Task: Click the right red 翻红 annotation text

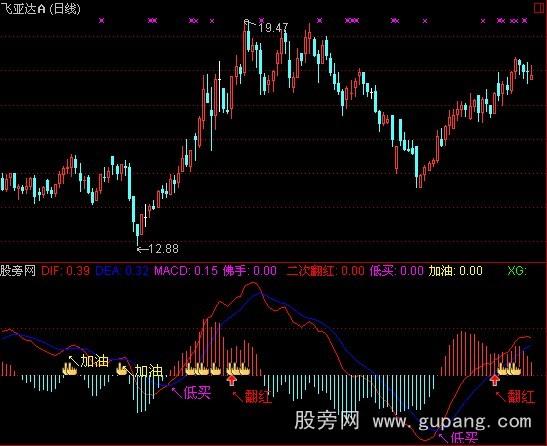Action: (521, 397)
